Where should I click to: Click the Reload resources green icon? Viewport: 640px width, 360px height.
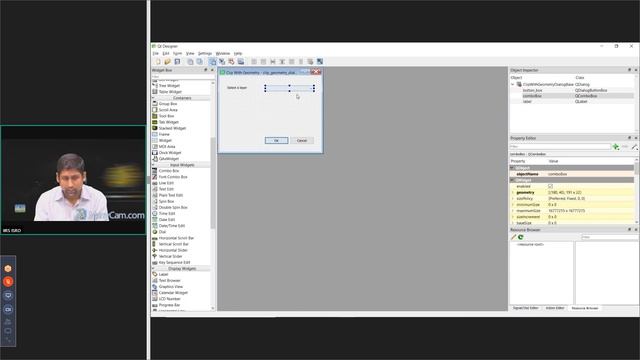(x=521, y=237)
